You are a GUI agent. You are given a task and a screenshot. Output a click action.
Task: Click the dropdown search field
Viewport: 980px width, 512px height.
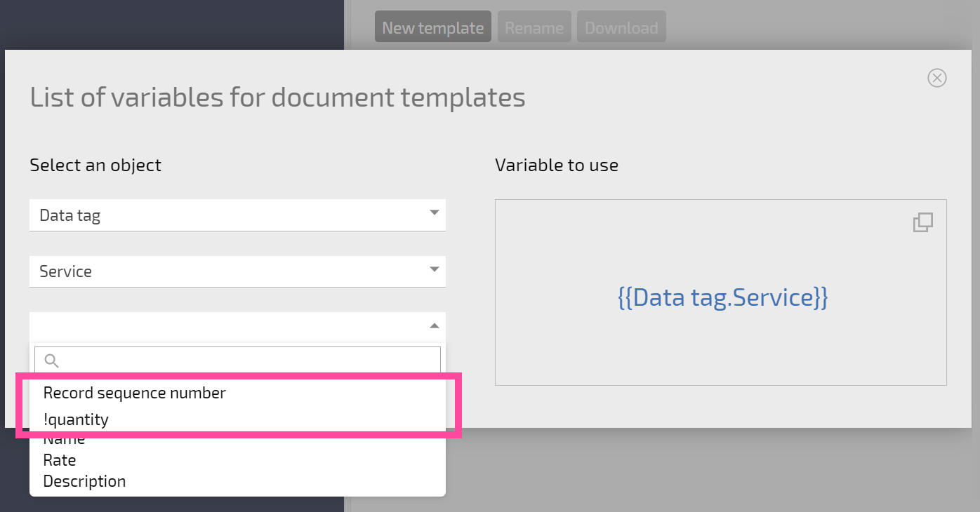(x=237, y=360)
